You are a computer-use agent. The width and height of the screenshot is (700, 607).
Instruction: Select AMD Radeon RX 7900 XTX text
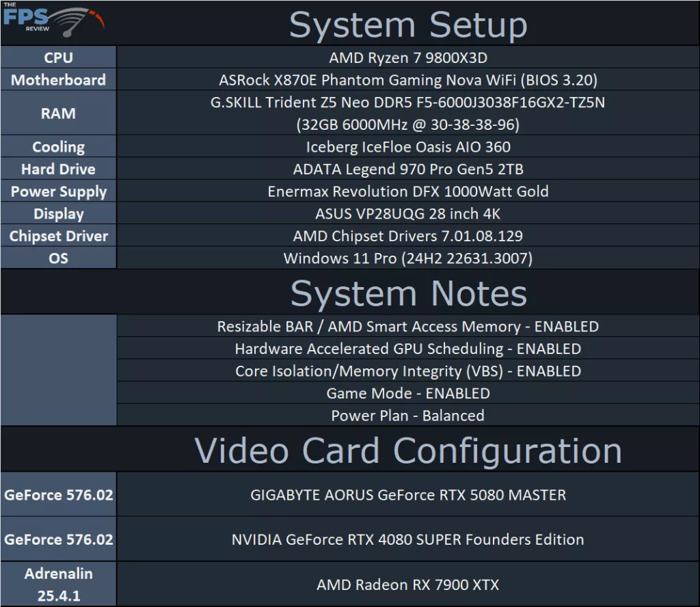(x=408, y=584)
